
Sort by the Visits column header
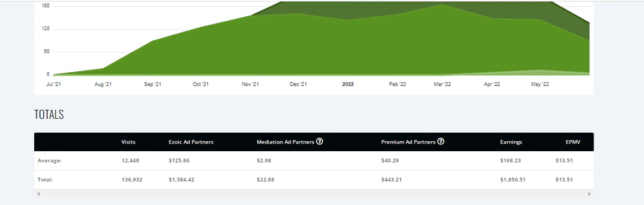click(x=128, y=142)
